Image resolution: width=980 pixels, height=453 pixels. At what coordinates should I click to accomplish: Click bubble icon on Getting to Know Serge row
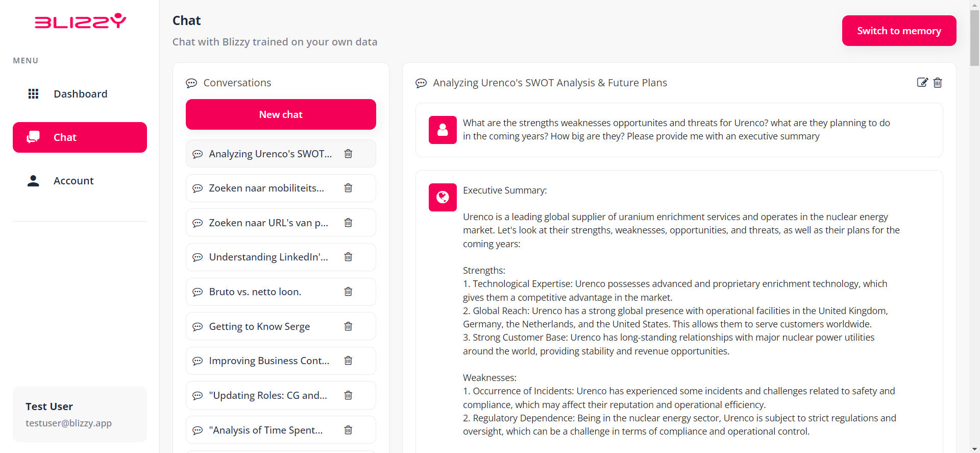(198, 327)
